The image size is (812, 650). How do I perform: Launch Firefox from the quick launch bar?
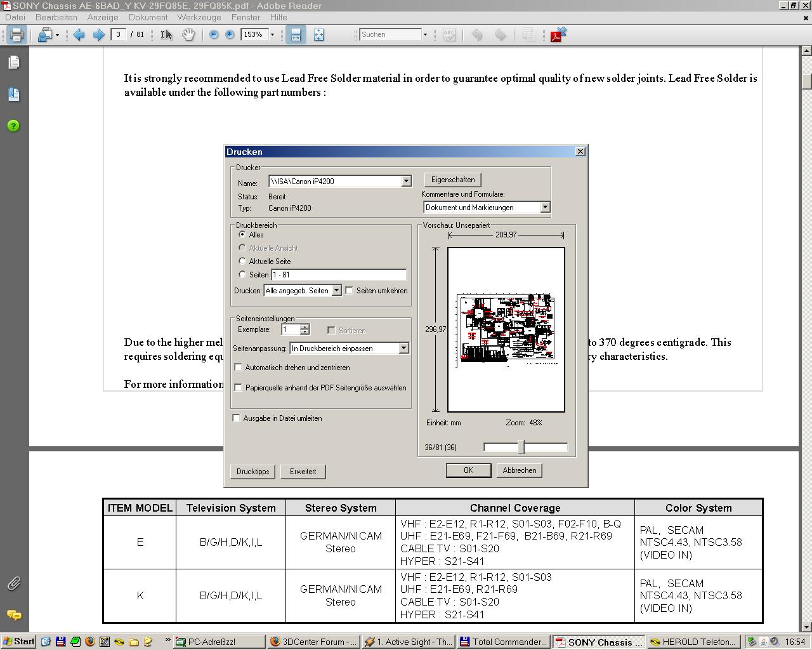(89, 642)
